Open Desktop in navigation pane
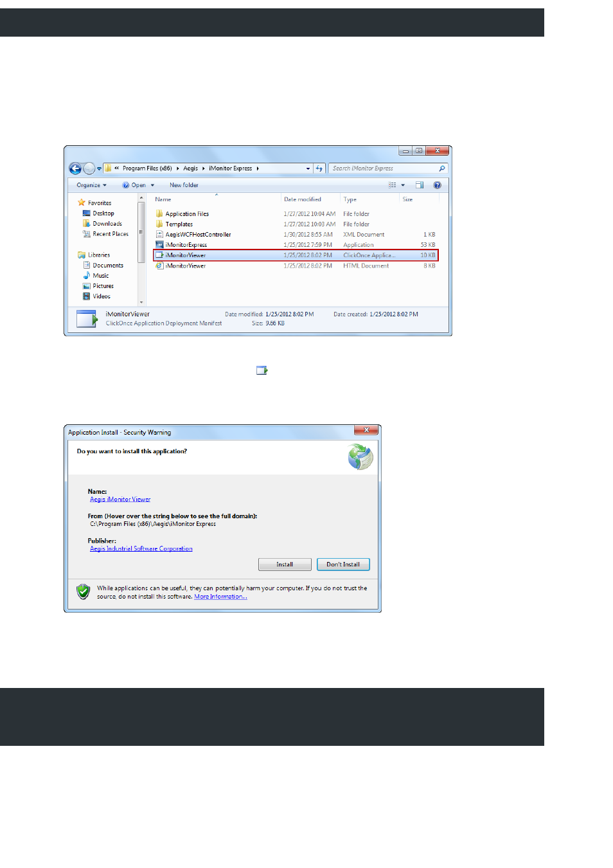This screenshot has height=868, width=613. pos(103,213)
